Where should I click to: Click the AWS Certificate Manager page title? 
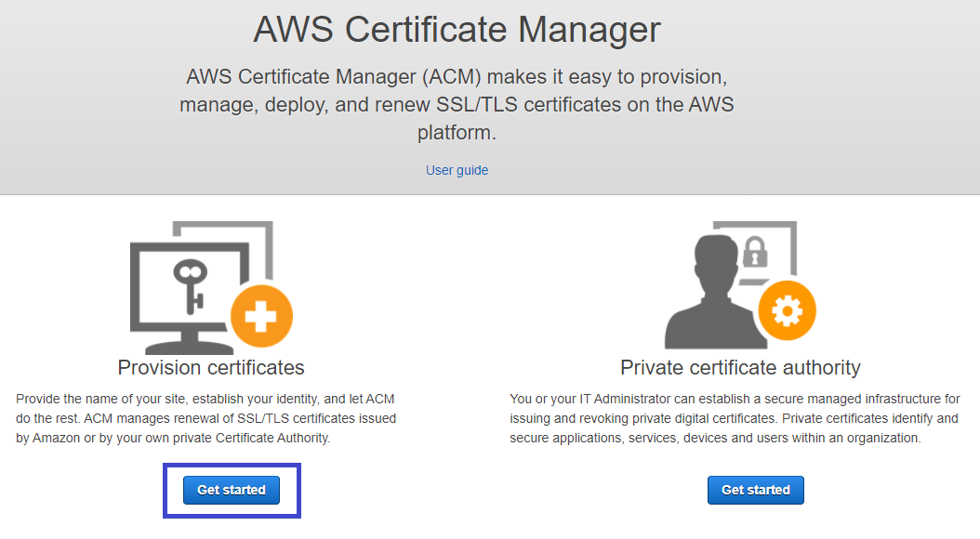click(x=457, y=30)
